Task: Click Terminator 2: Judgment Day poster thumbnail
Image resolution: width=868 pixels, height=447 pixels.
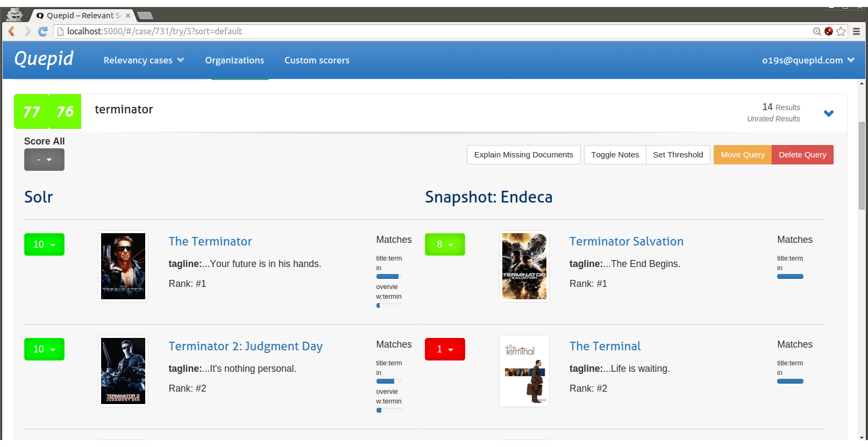Action: (x=123, y=371)
